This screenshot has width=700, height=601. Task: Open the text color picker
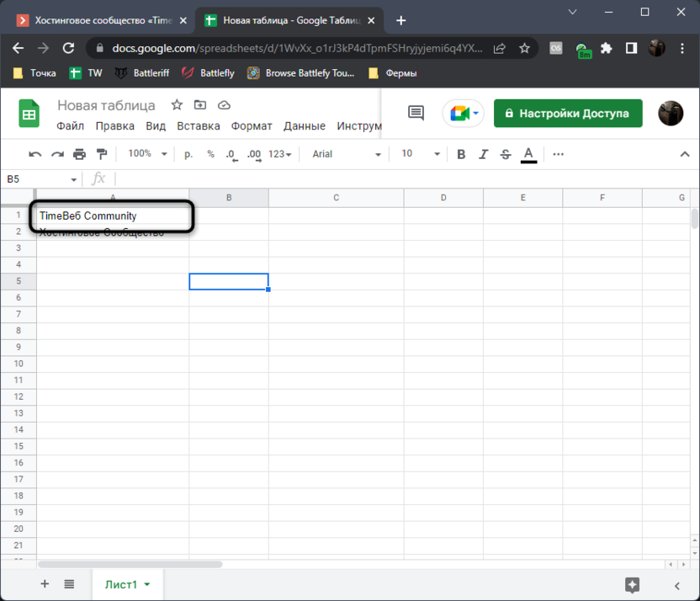[x=528, y=154]
